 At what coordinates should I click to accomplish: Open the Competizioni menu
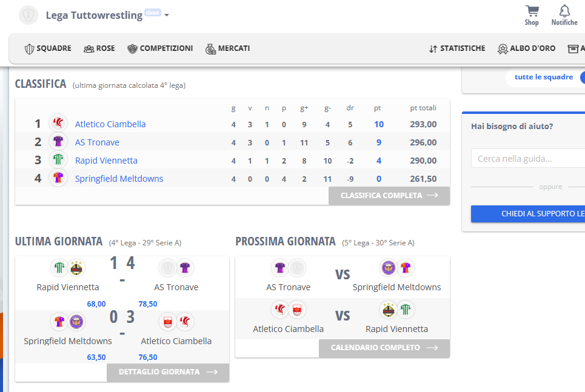point(160,48)
